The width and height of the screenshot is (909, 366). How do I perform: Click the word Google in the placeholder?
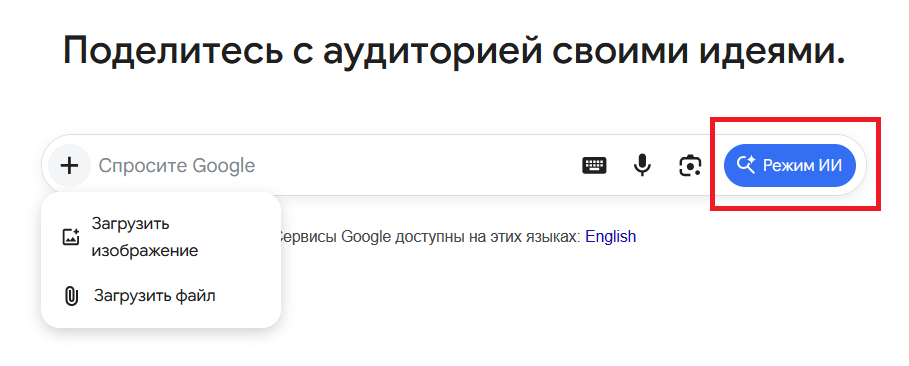tap(223, 166)
